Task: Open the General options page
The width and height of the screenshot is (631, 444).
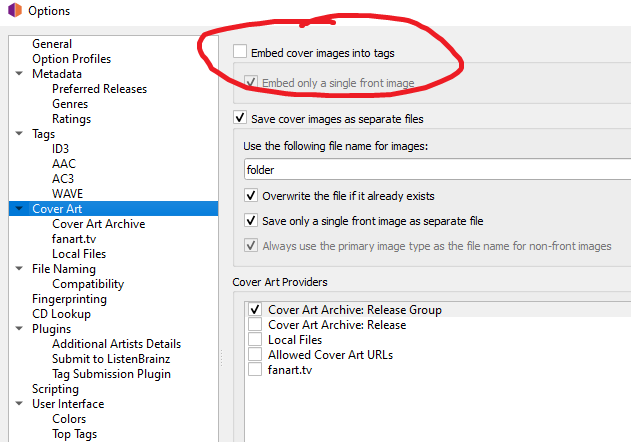Action: pyautogui.click(x=52, y=43)
